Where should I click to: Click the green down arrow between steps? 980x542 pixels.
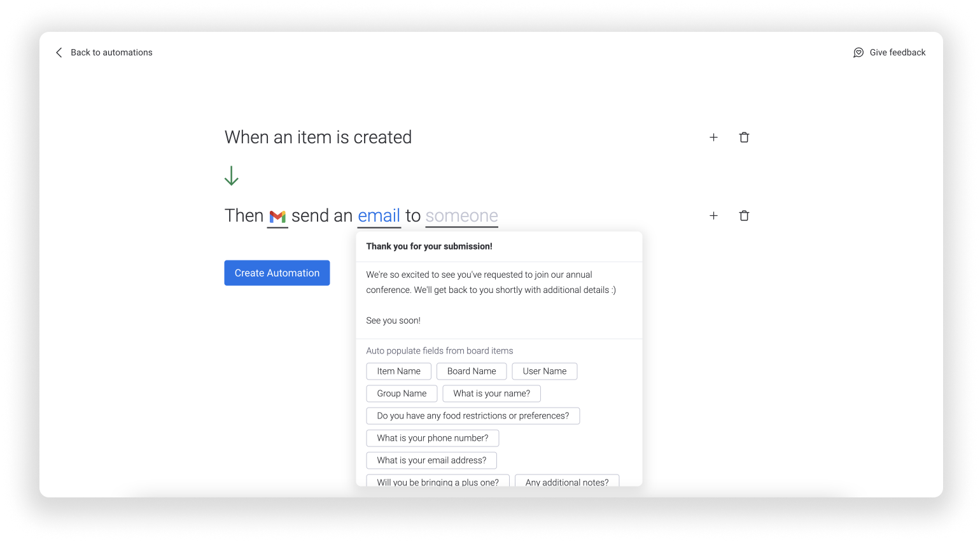[232, 176]
